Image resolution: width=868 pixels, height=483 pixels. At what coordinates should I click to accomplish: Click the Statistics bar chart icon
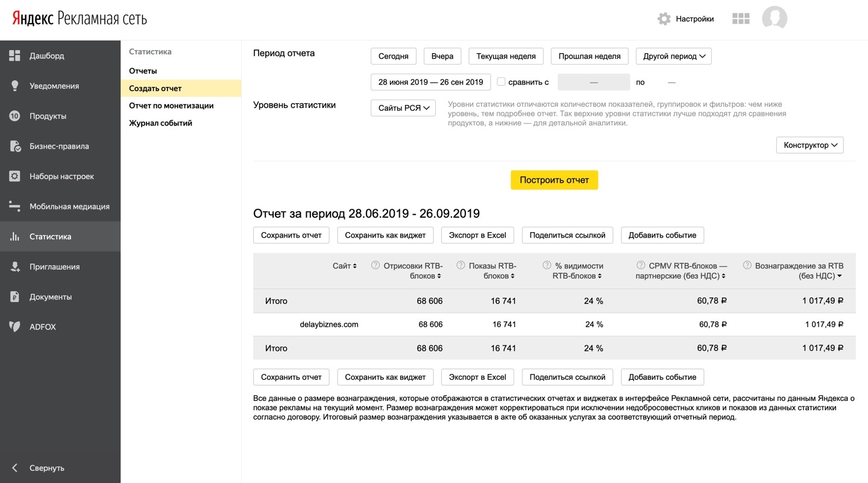(x=15, y=236)
